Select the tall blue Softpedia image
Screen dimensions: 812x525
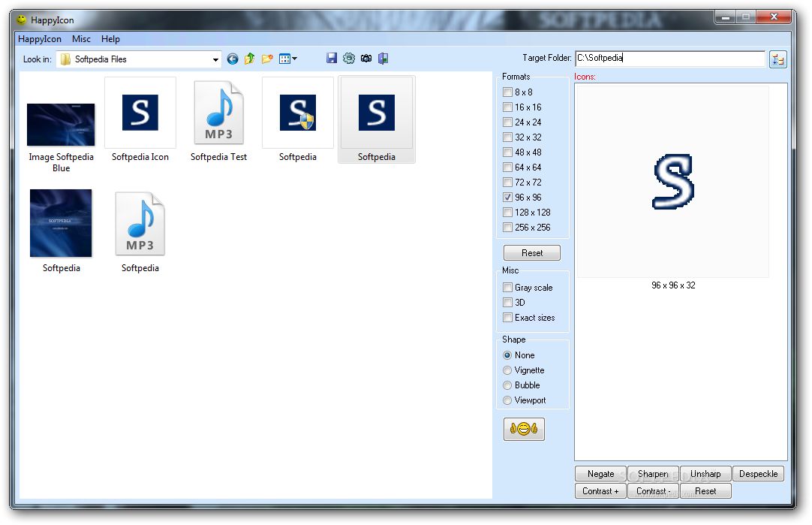(61, 223)
